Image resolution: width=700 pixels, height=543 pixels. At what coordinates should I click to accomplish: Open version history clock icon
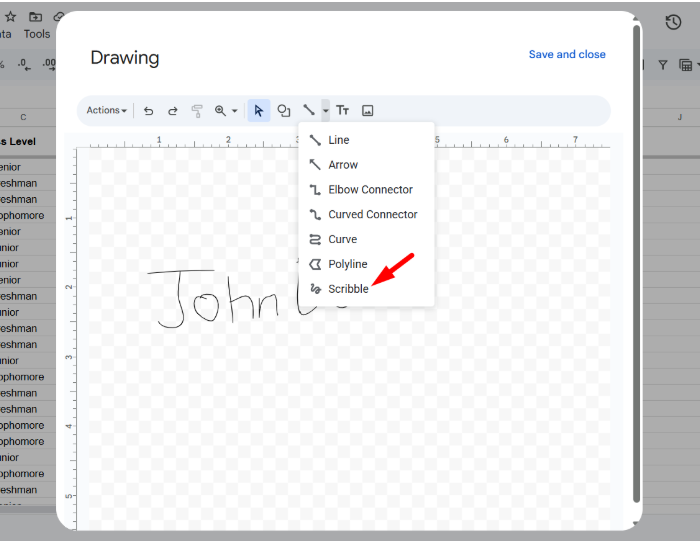[673, 22]
